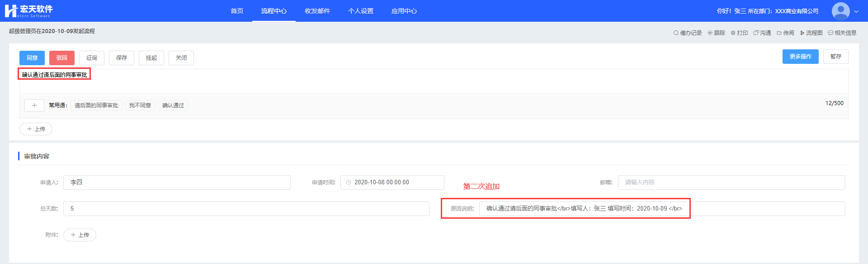Select the 我不同意 common phrase
868x264 pixels.
[x=140, y=106]
